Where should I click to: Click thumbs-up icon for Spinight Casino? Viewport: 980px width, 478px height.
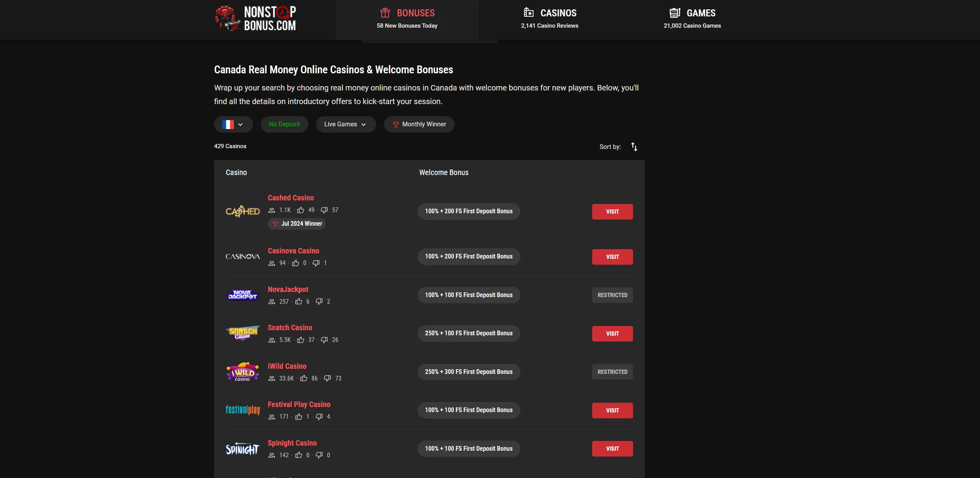(299, 455)
